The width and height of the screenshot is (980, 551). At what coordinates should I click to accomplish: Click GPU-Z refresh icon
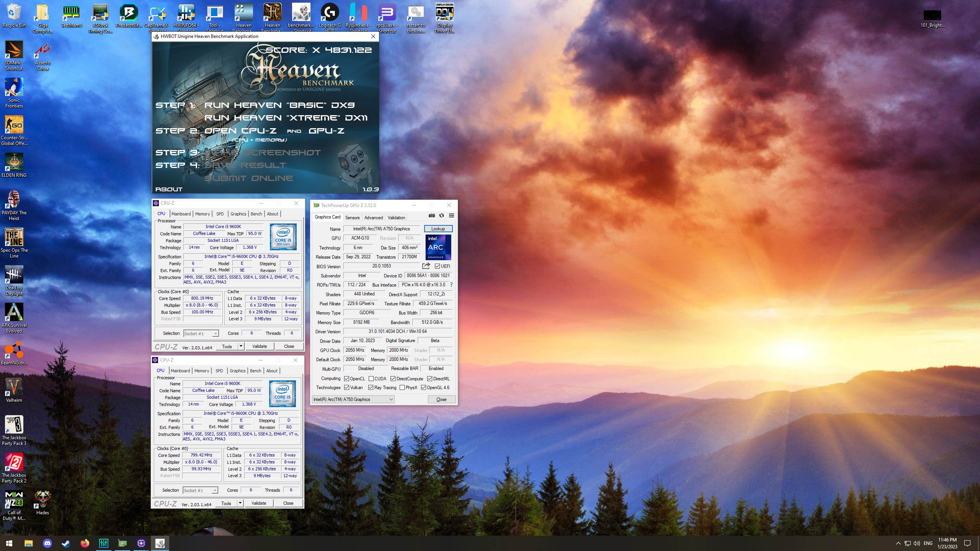441,215
